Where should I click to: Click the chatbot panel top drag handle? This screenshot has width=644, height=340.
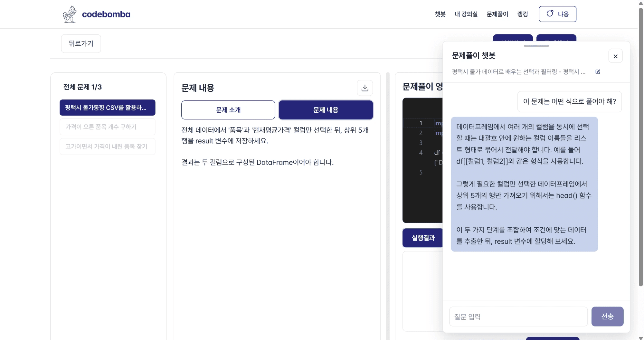tap(536, 46)
